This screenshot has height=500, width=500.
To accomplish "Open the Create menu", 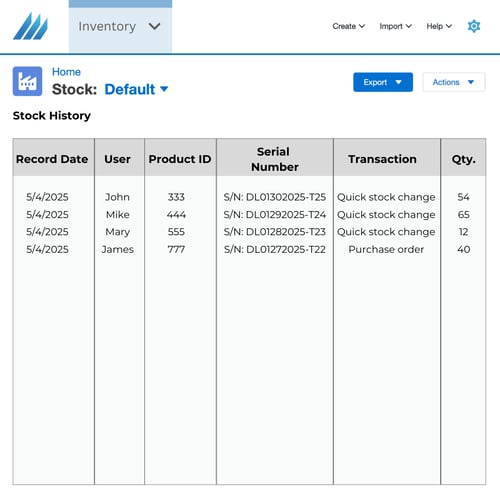I will [348, 26].
